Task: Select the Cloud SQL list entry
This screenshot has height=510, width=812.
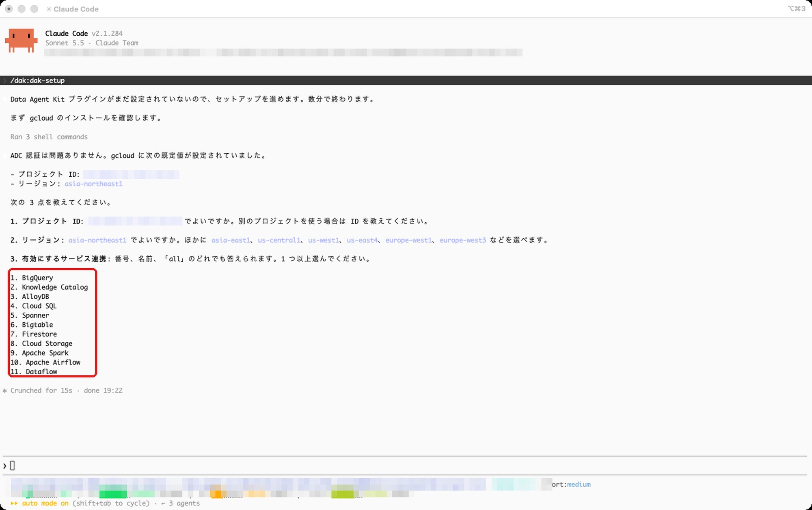Action: pos(34,306)
